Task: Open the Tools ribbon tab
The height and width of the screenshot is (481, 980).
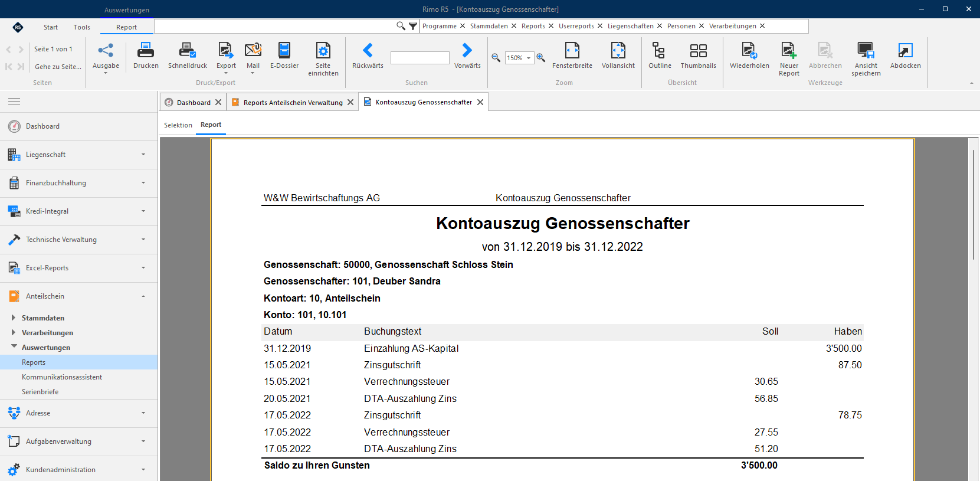Action: [82, 27]
